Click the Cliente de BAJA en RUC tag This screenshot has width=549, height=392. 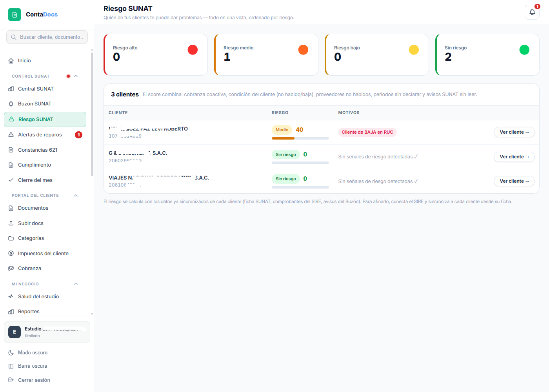click(367, 132)
